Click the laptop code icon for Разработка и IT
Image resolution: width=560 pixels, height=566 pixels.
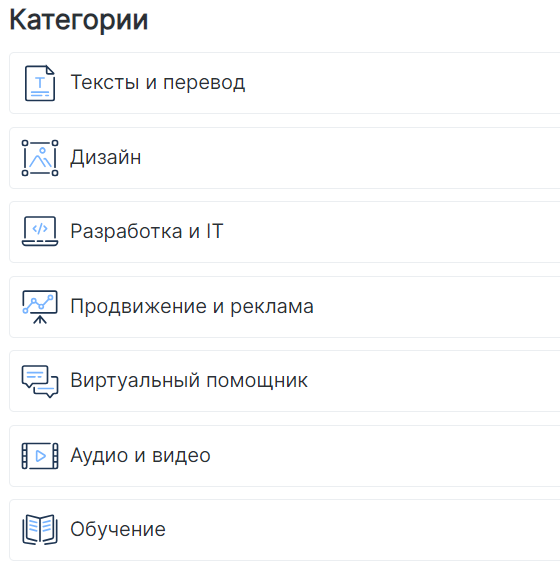tap(40, 231)
